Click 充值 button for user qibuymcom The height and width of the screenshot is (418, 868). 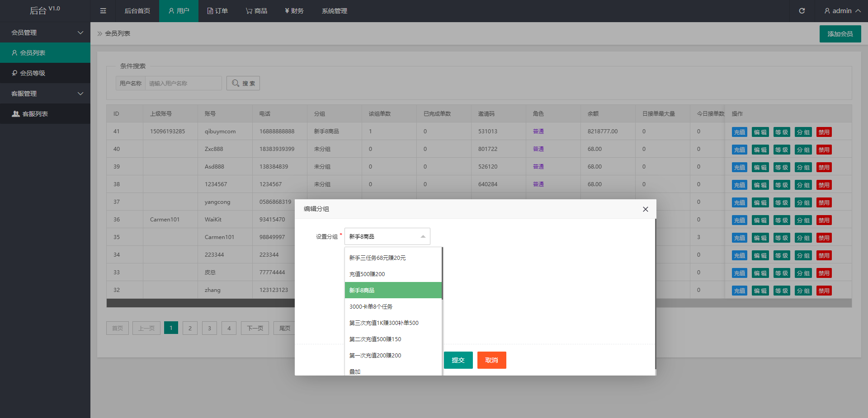tap(739, 132)
